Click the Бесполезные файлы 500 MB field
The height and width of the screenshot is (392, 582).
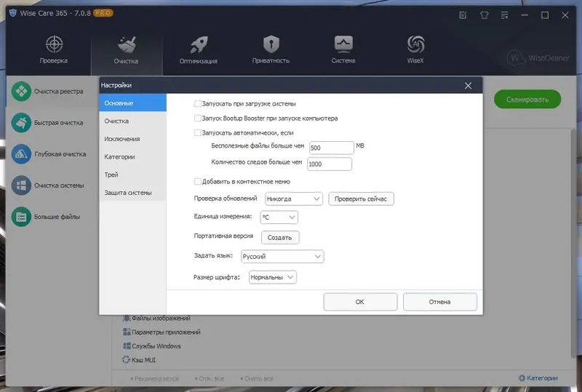coord(332,148)
